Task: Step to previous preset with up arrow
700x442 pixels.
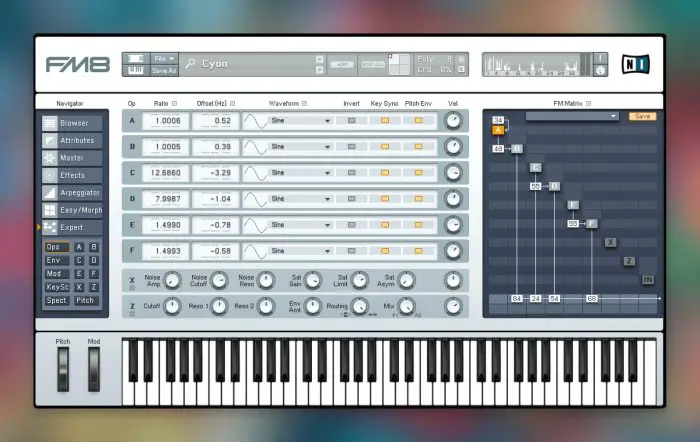Action: pyautogui.click(x=319, y=59)
